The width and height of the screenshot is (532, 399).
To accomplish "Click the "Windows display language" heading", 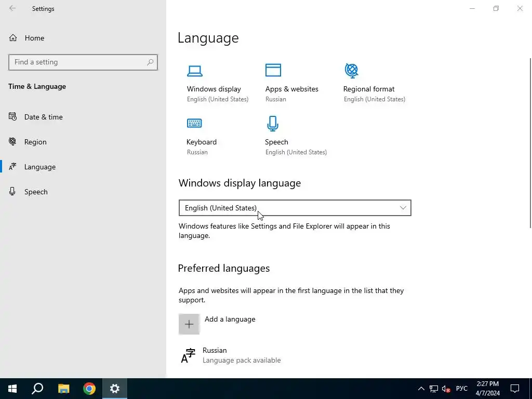I will click(240, 183).
